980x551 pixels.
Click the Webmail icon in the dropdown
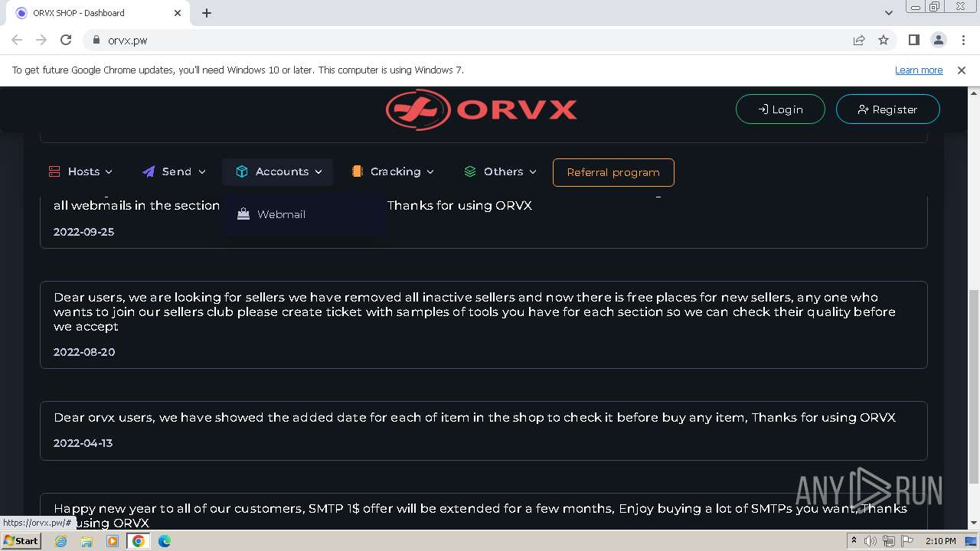(x=243, y=214)
